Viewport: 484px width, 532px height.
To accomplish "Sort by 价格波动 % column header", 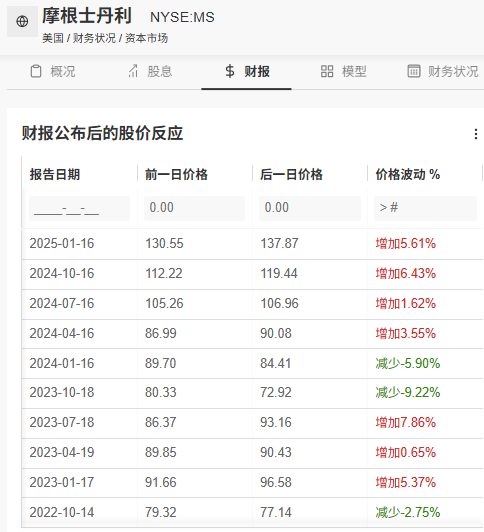I will [x=407, y=174].
